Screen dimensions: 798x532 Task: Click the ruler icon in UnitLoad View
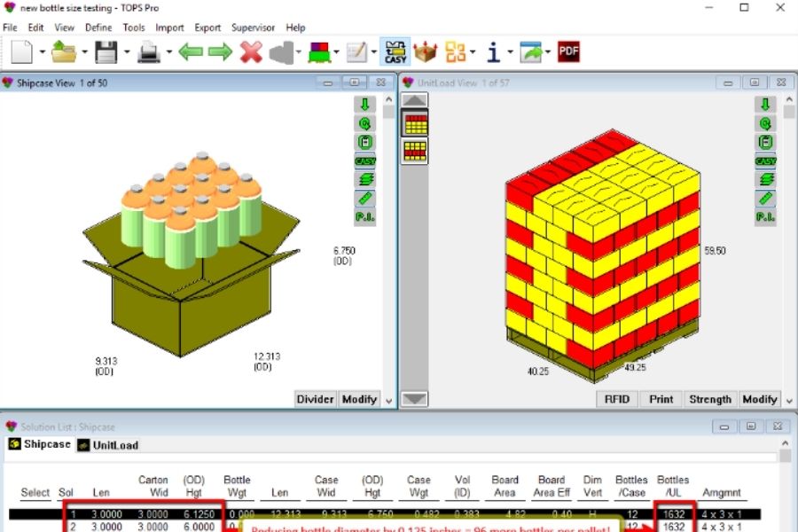[765, 199]
